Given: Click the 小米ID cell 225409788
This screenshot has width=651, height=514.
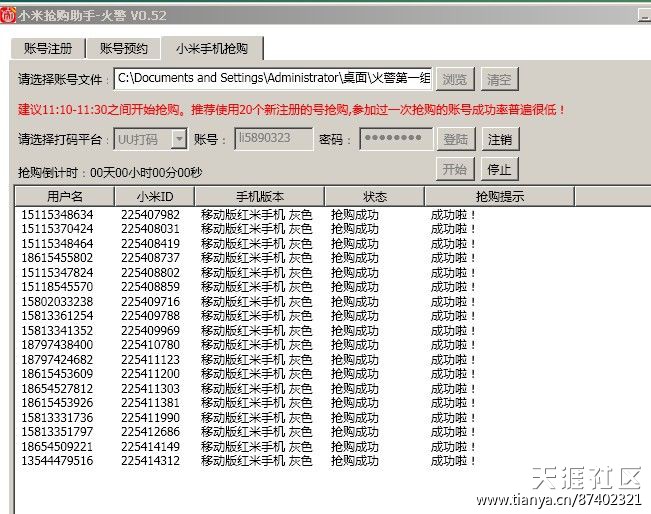Looking at the screenshot, I should pyautogui.click(x=151, y=316).
